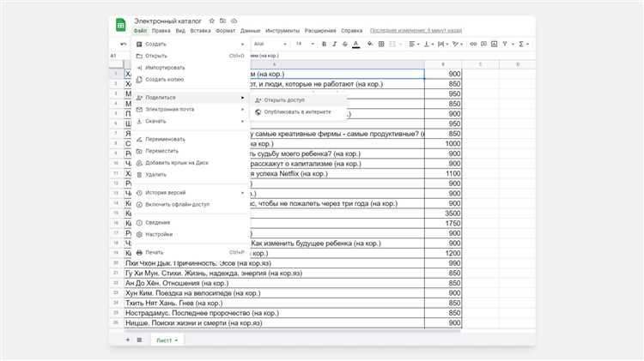Open the text color picker
This screenshot has height=361, width=644.
355,45
